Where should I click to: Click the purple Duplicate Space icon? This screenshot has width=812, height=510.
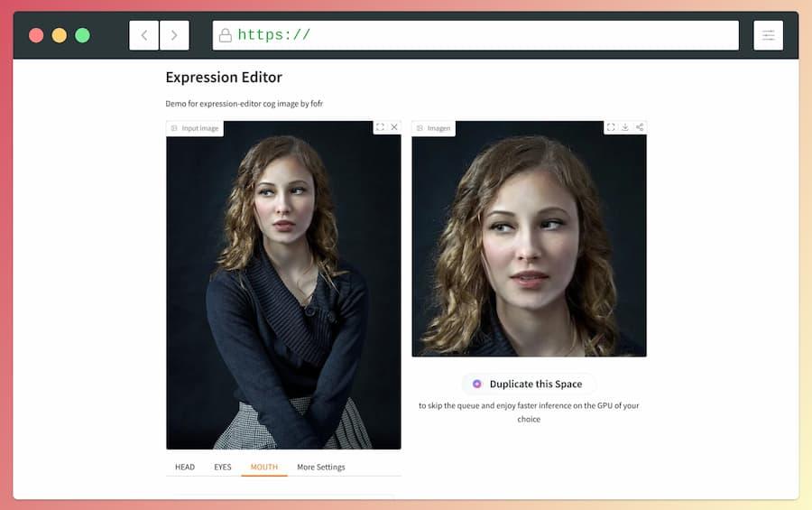coord(477,384)
